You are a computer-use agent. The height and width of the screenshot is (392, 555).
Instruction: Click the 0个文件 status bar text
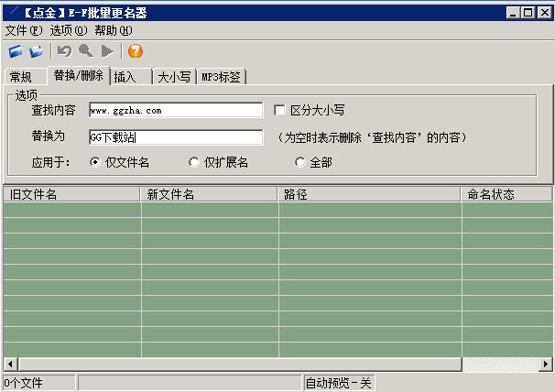(x=23, y=383)
